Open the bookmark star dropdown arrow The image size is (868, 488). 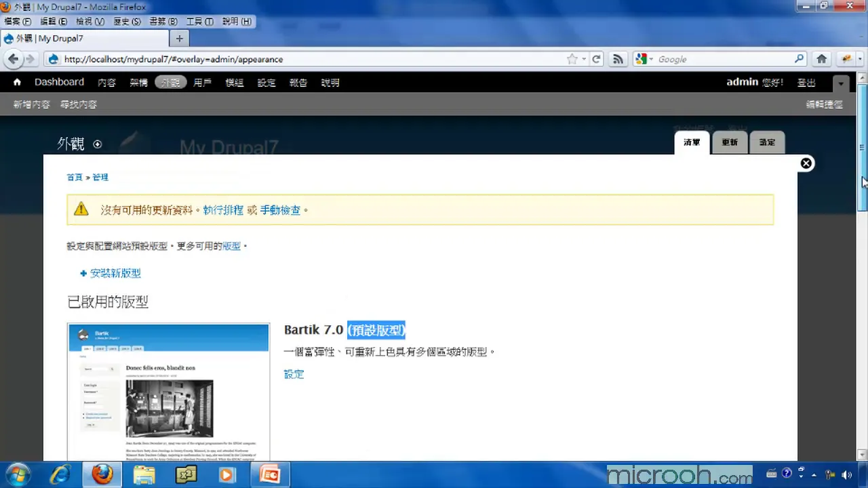pyautogui.click(x=584, y=59)
